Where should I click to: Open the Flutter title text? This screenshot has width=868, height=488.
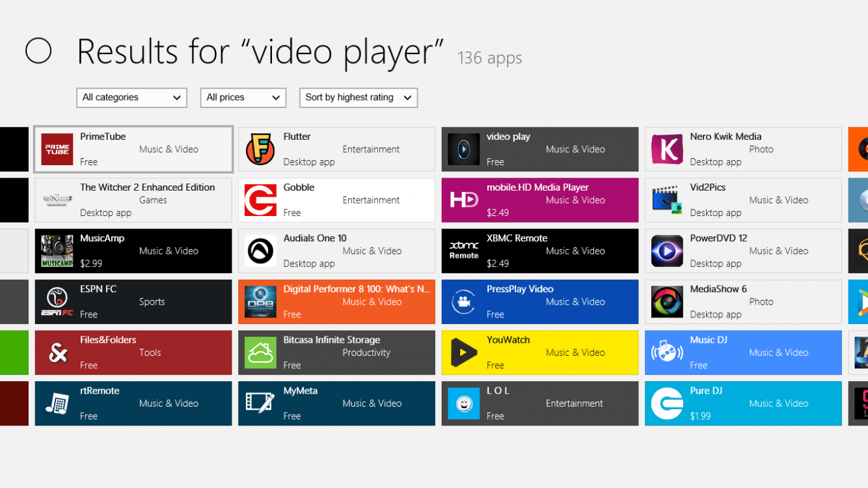(x=297, y=137)
